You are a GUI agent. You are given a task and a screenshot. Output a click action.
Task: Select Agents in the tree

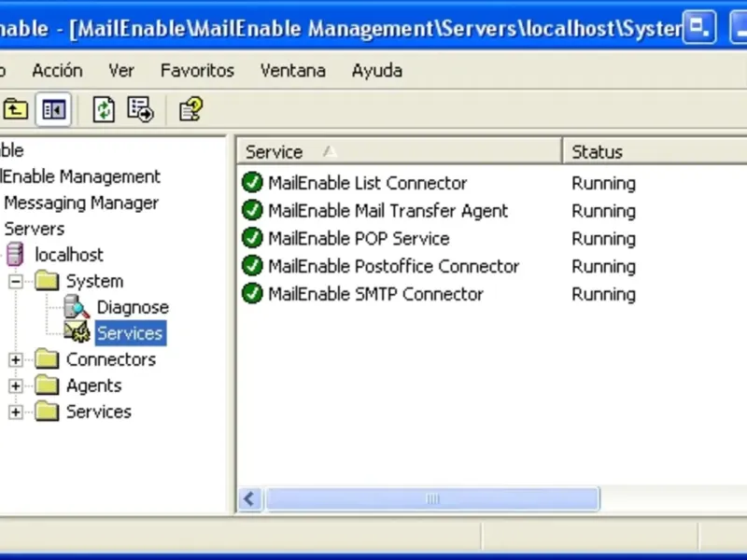point(93,385)
